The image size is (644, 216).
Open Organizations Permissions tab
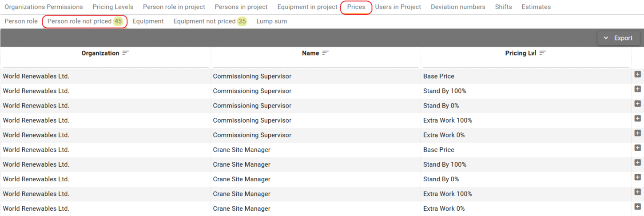pos(44,7)
